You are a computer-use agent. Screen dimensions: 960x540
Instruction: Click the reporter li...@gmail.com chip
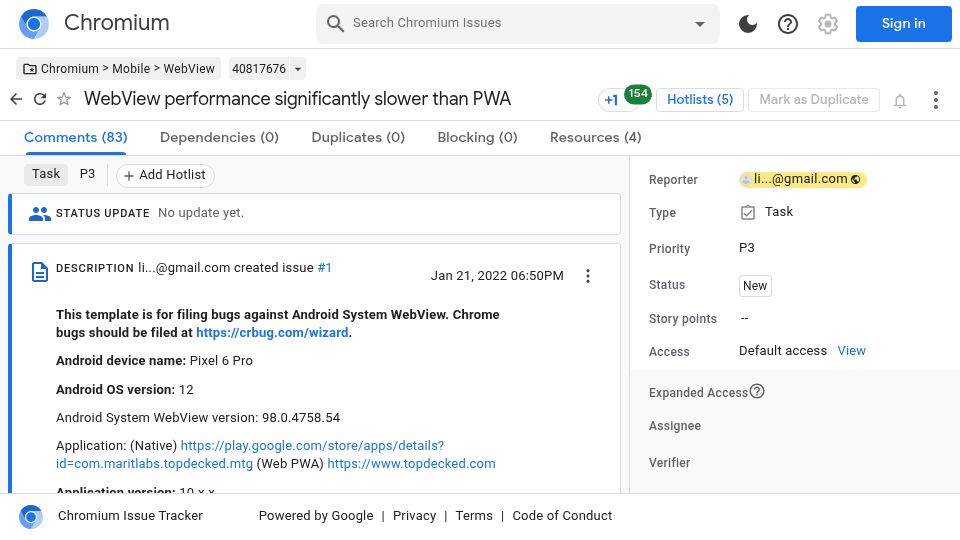click(802, 179)
